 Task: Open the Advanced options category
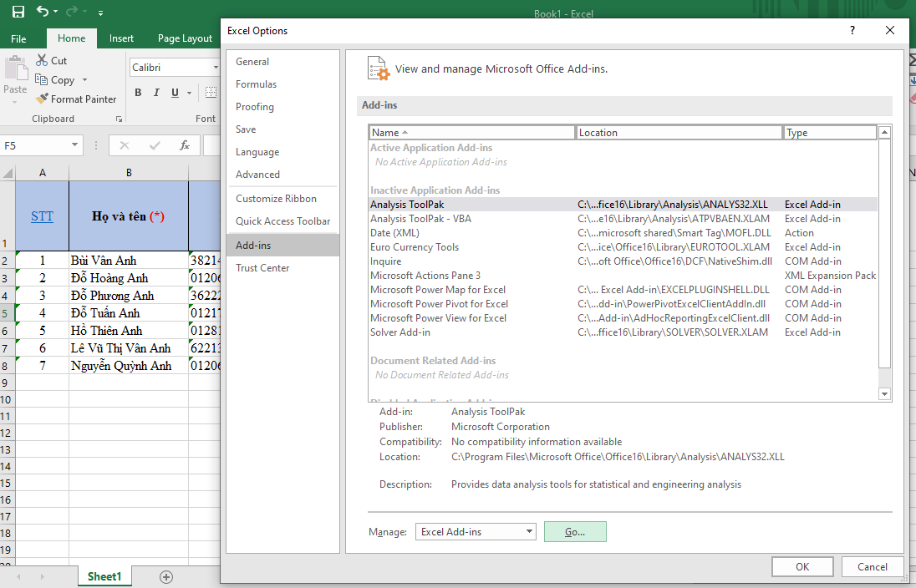tap(282, 175)
